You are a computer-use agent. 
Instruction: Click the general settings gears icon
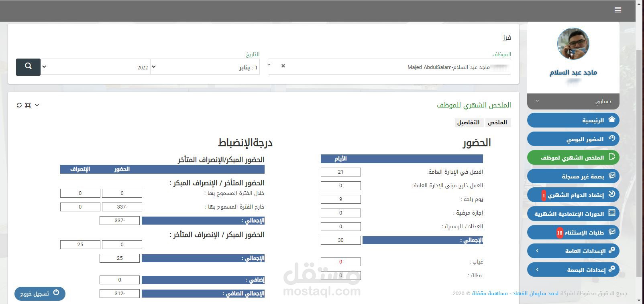(x=611, y=250)
